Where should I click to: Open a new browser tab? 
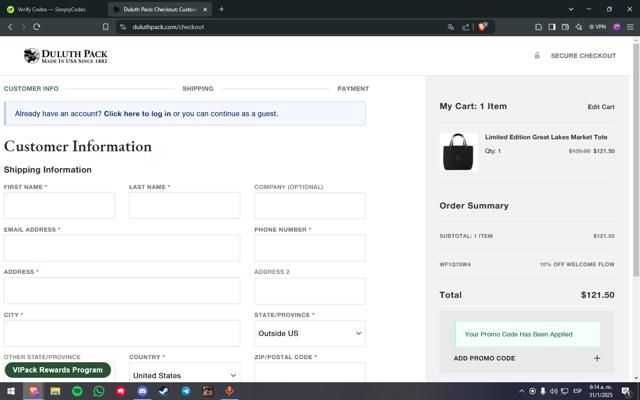[x=221, y=9]
